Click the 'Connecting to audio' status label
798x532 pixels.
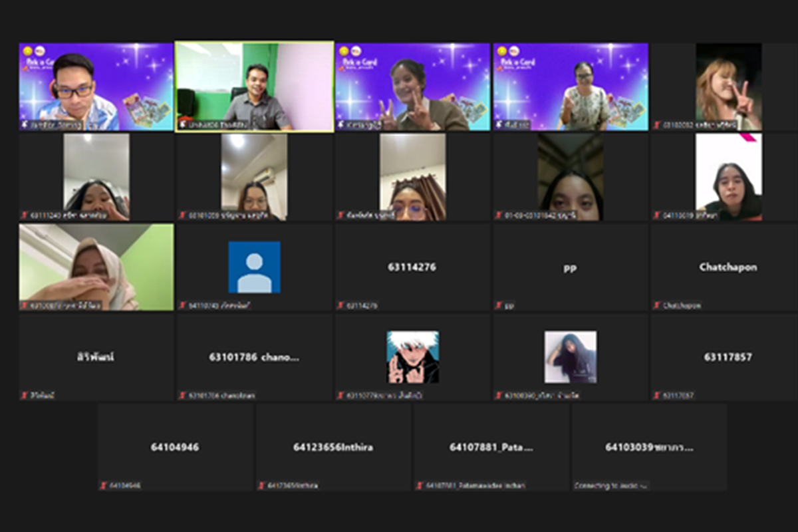pos(611,485)
